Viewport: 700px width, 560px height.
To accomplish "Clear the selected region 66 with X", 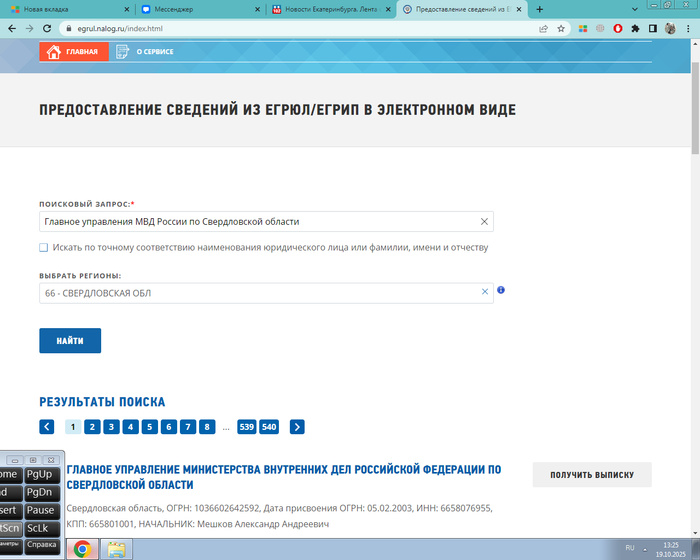I will [x=485, y=292].
